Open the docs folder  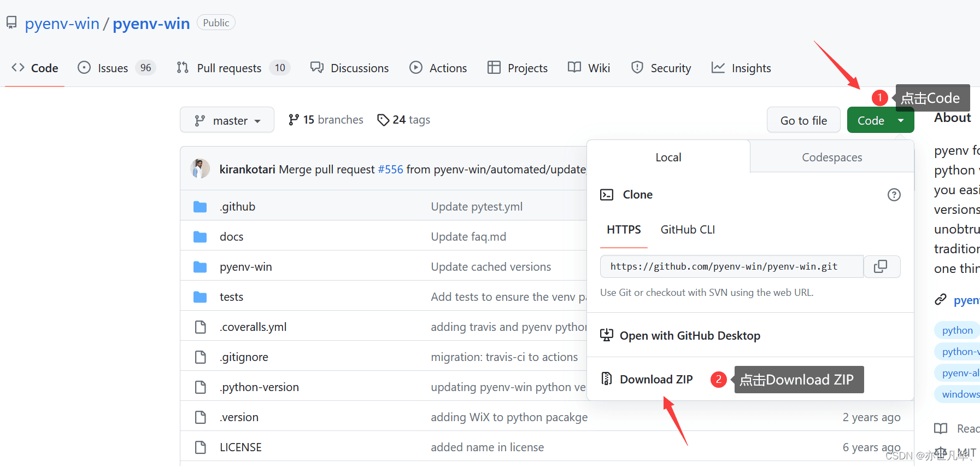(x=232, y=237)
